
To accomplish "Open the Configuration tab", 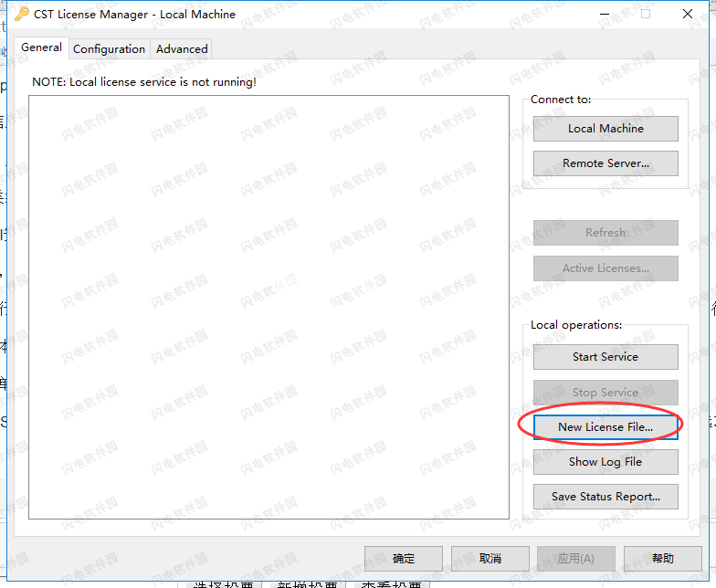I will pyautogui.click(x=110, y=49).
